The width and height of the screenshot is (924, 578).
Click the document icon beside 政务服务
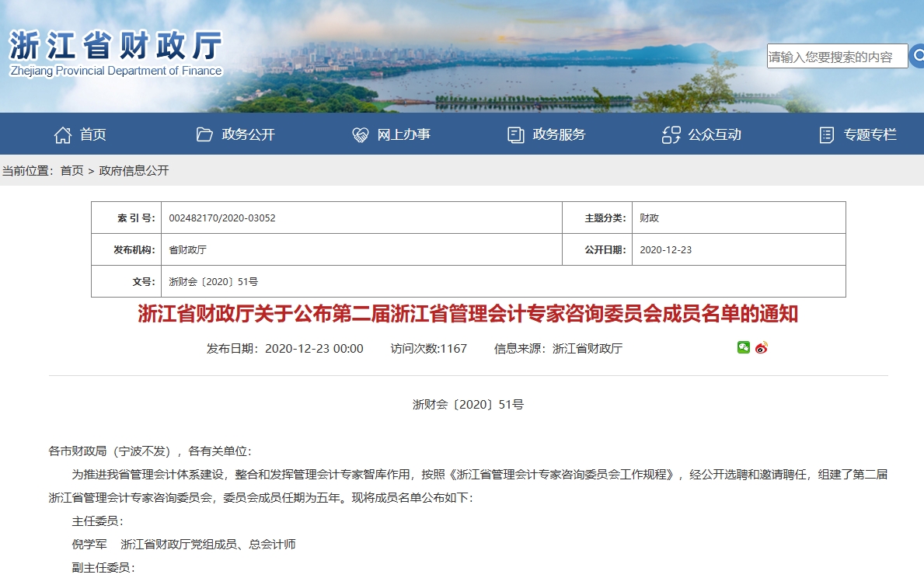click(516, 135)
